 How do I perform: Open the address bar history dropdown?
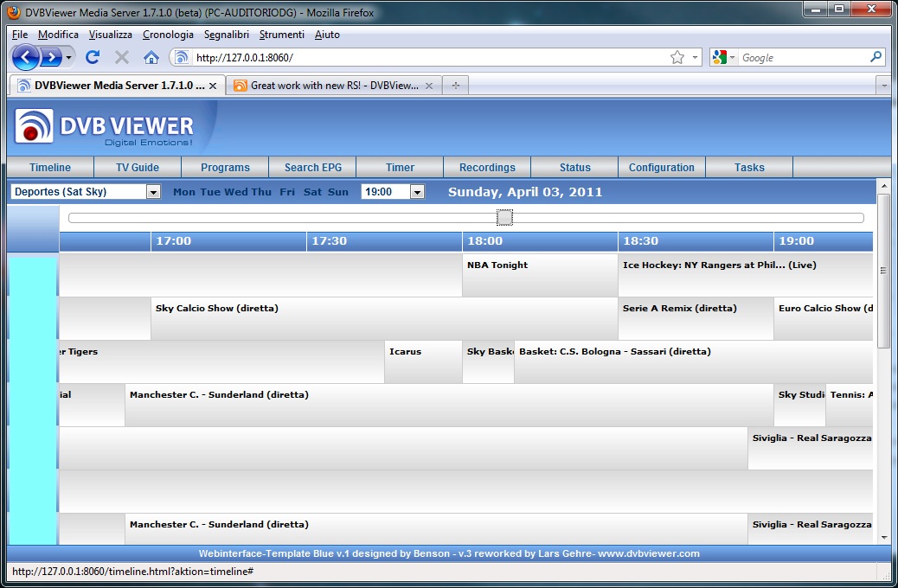click(x=695, y=57)
